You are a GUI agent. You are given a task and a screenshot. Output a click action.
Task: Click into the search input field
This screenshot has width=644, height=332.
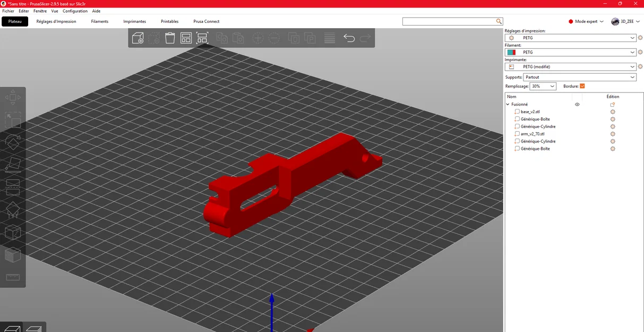[449, 21]
